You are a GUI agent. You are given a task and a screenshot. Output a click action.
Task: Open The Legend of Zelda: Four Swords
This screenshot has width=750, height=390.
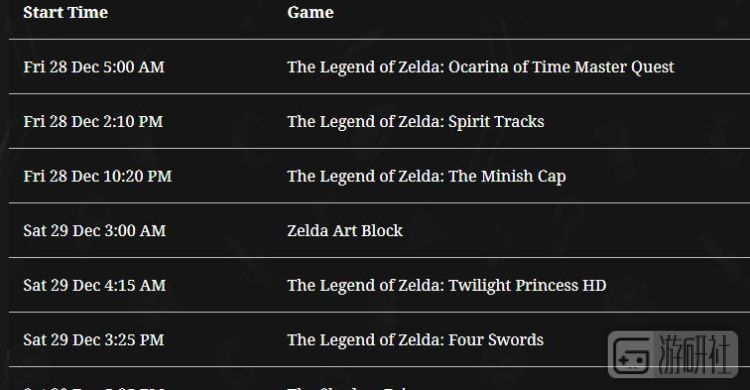coord(415,340)
